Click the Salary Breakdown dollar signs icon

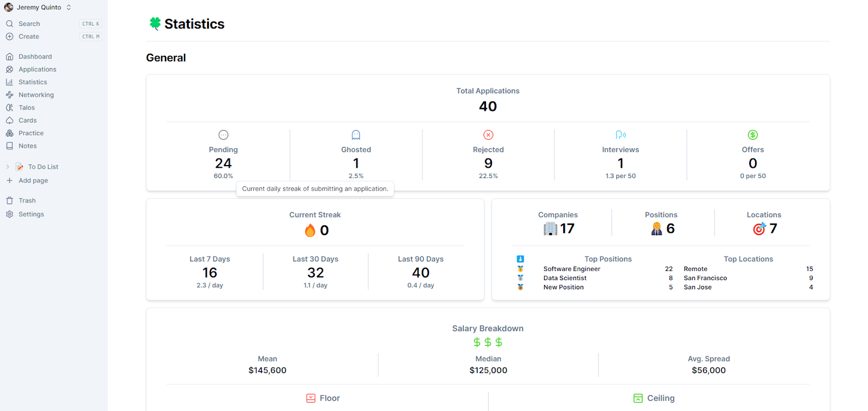[488, 342]
